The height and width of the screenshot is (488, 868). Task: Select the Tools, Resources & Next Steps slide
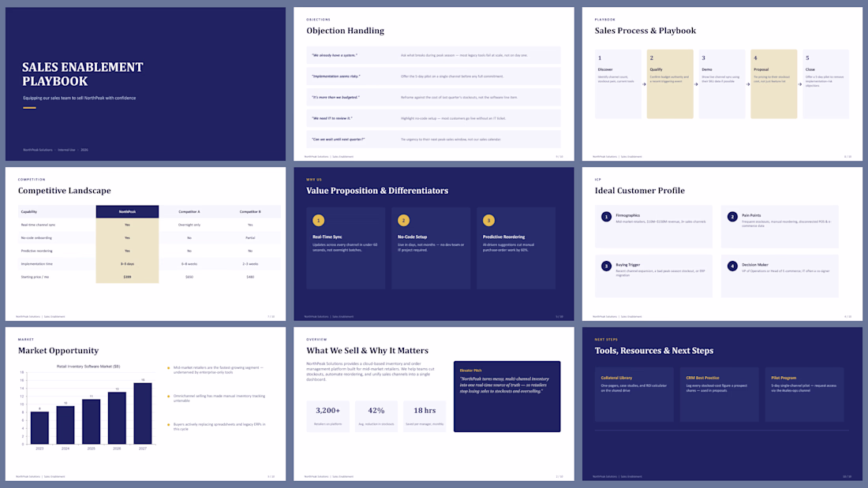coord(722,404)
